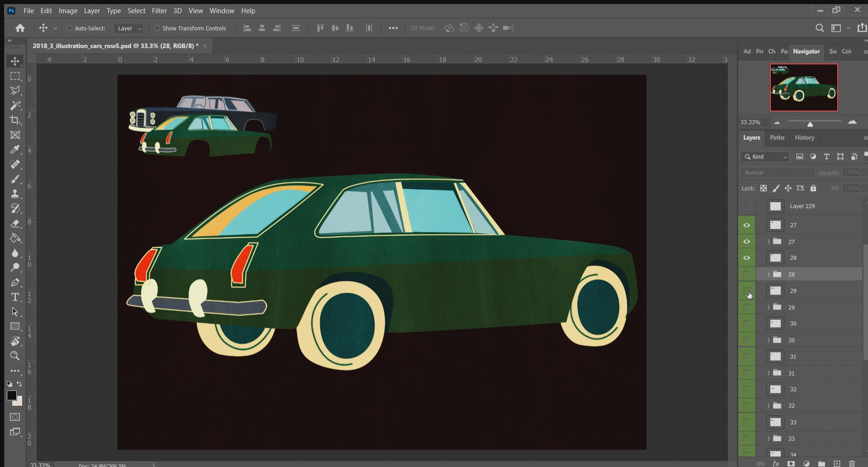Select the Zoom tool in toolbar

click(x=15, y=356)
